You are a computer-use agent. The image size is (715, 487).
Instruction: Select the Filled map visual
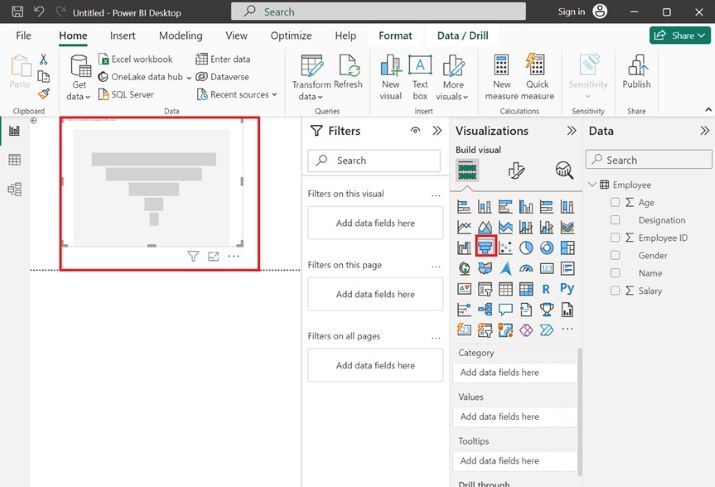click(x=485, y=268)
